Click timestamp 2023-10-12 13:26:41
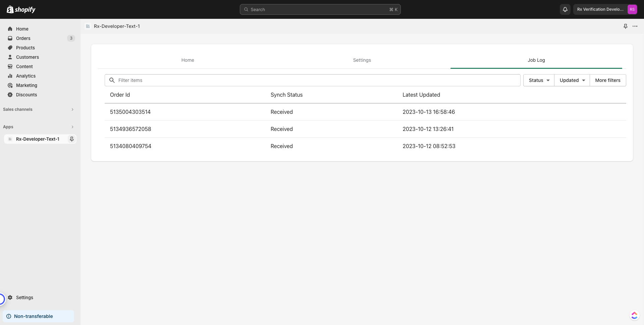 click(428, 129)
